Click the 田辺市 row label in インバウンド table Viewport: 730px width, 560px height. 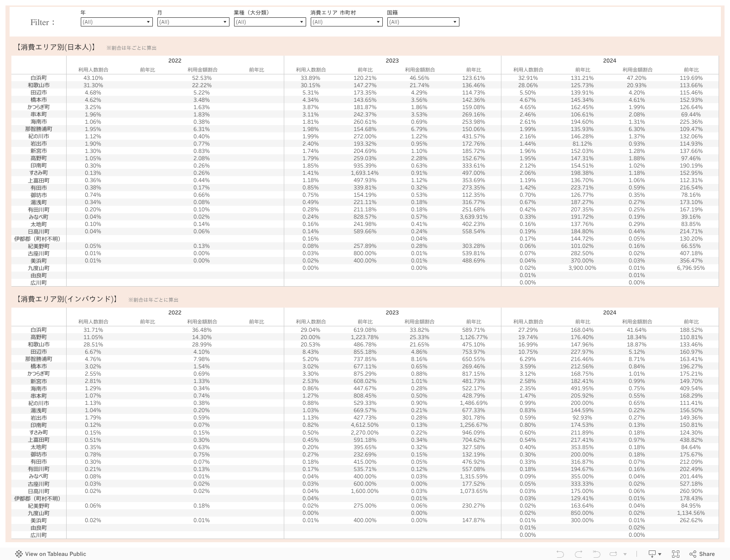[39, 352]
